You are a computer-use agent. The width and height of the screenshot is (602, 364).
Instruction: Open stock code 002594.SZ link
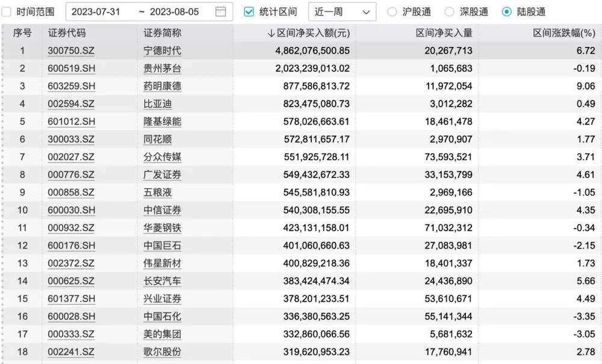click(x=71, y=103)
